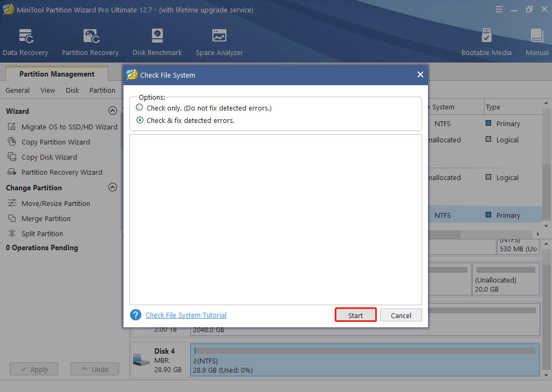Click the Start button

[356, 315]
